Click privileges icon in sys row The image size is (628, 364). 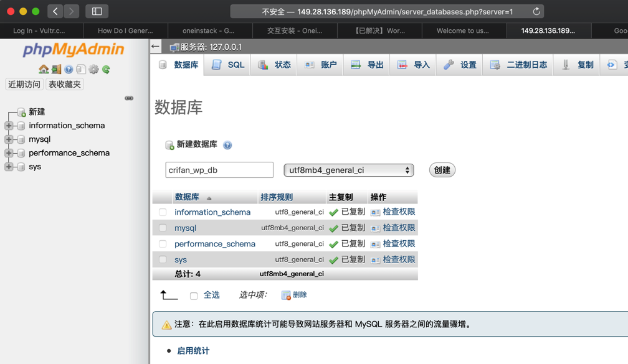pyautogui.click(x=375, y=260)
